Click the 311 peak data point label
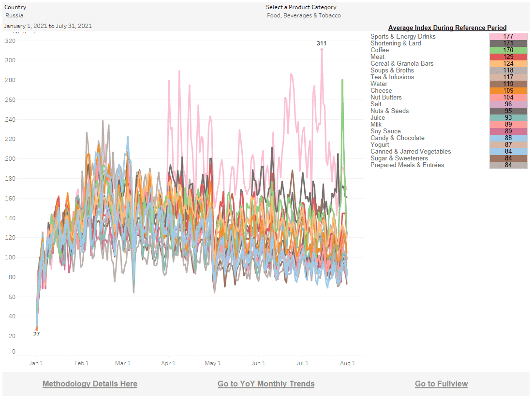Image resolution: width=532 pixels, height=399 pixels. (322, 43)
